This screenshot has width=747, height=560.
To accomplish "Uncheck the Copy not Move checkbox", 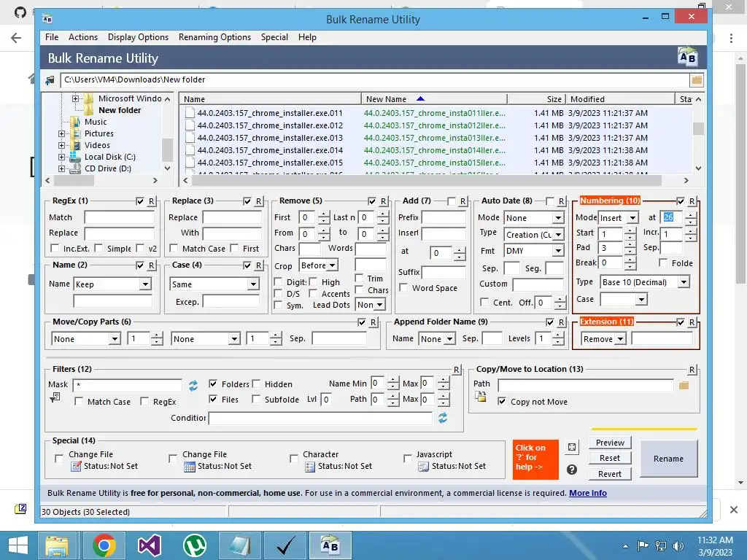I will (502, 402).
